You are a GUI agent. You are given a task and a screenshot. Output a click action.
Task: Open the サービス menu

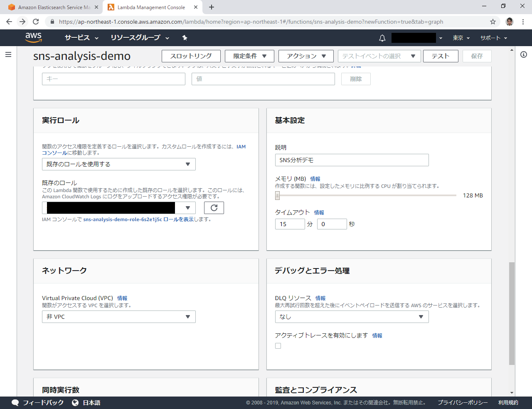tap(81, 38)
